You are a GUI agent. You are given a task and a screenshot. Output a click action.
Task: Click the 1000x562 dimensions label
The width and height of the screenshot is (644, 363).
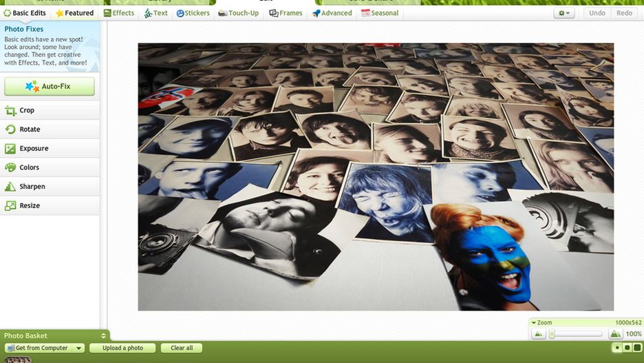pos(628,323)
